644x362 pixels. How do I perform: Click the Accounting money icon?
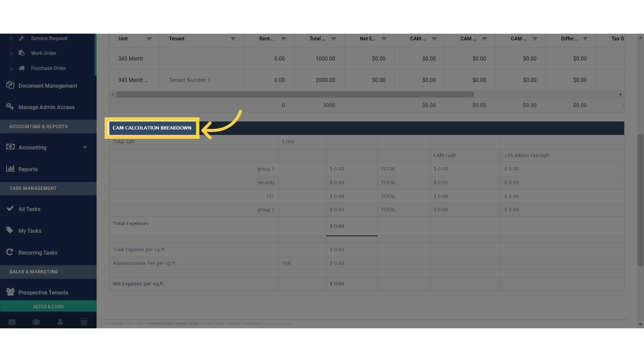(x=10, y=147)
